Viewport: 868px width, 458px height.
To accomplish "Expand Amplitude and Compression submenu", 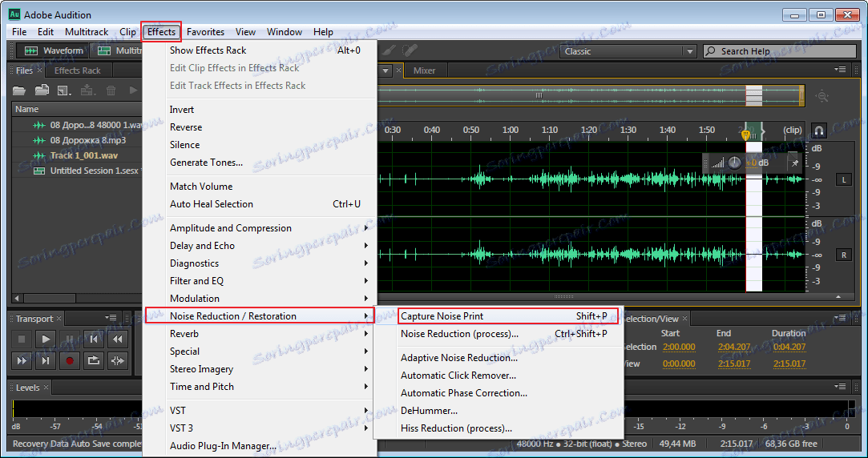I will pos(260,228).
